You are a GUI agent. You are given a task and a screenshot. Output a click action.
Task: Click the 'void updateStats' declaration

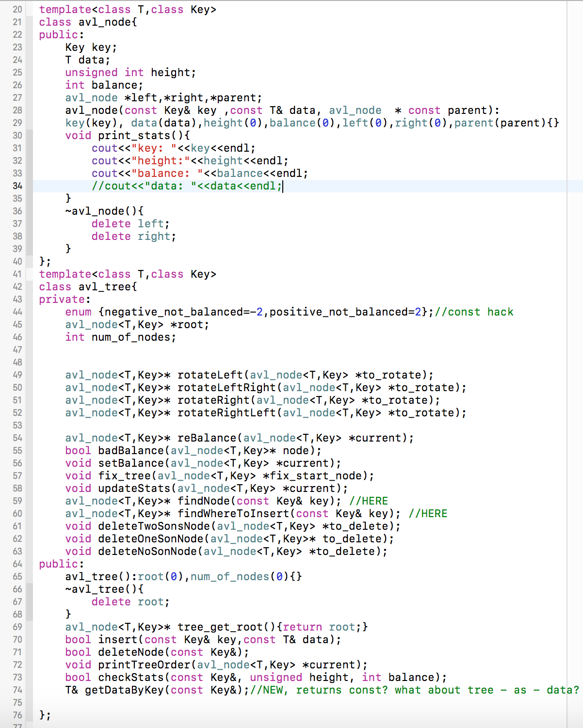point(207,489)
